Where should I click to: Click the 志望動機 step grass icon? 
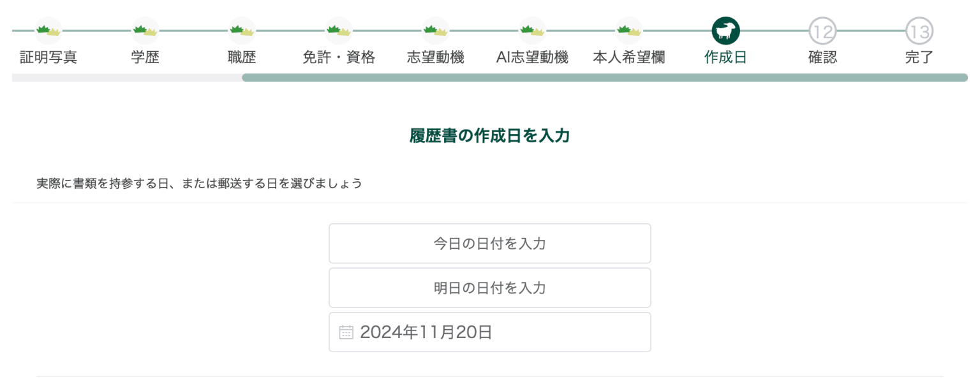[435, 31]
